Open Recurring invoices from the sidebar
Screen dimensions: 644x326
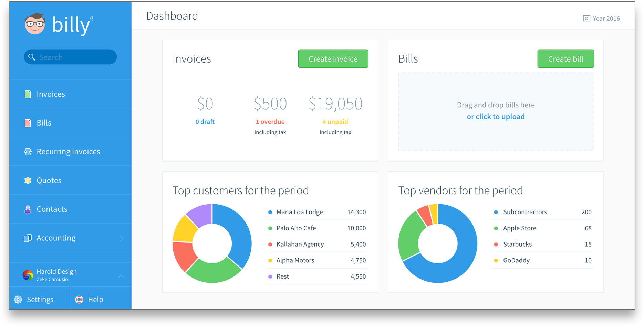[68, 152]
